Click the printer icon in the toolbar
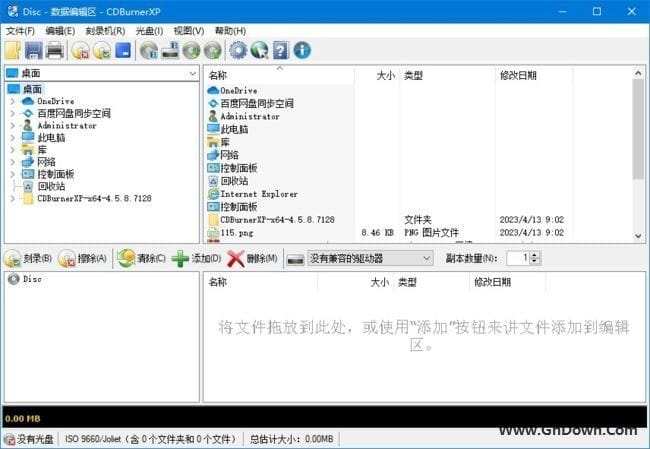650x449 pixels. click(55, 50)
